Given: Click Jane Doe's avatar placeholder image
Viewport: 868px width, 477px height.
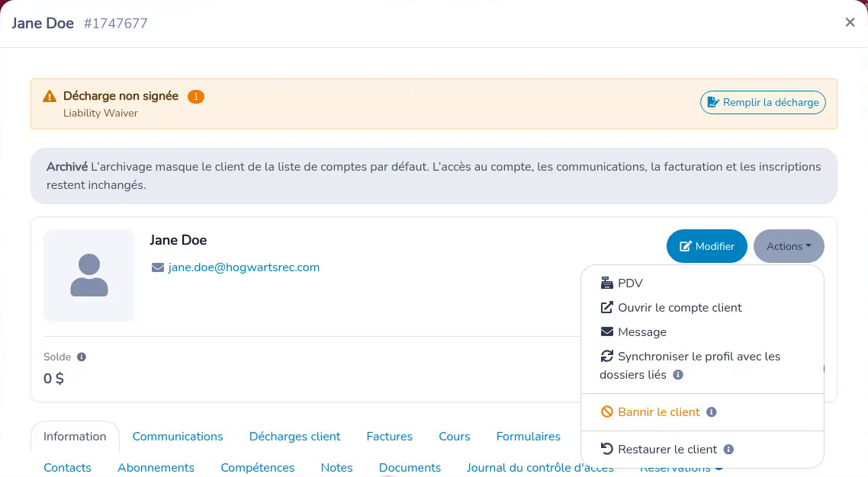Looking at the screenshot, I should click(x=89, y=275).
